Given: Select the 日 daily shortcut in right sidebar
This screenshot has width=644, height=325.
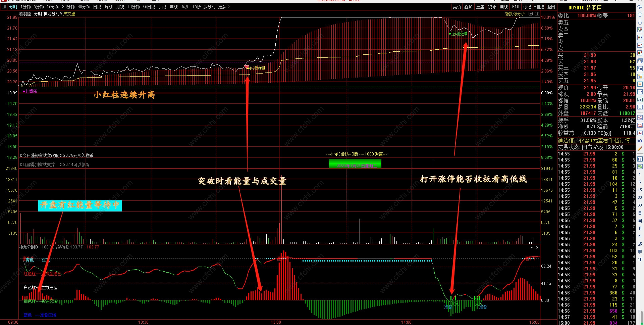Looking at the screenshot, I should pos(640,213).
